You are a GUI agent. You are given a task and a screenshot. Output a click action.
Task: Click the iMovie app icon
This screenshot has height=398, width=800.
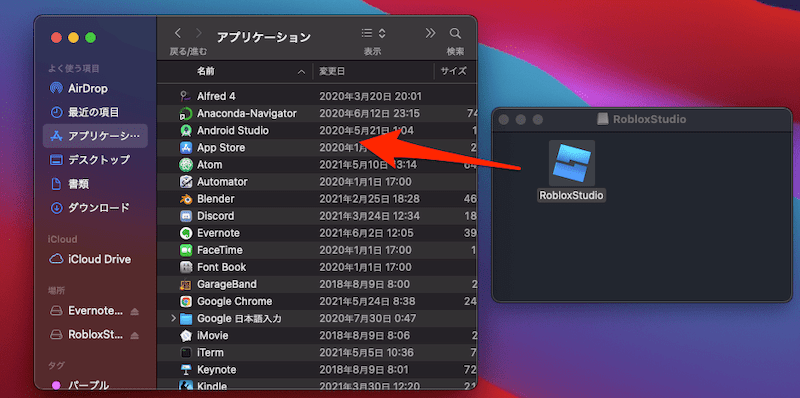pos(186,336)
